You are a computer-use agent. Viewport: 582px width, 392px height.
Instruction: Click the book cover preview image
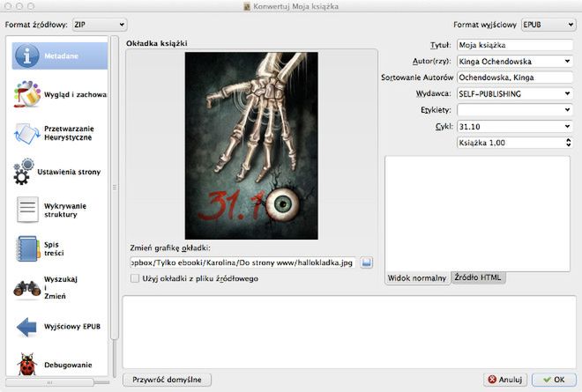tap(251, 145)
